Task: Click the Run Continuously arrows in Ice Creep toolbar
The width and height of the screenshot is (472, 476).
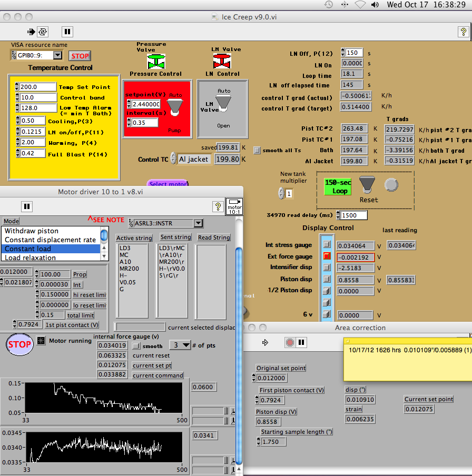Action: tap(43, 32)
